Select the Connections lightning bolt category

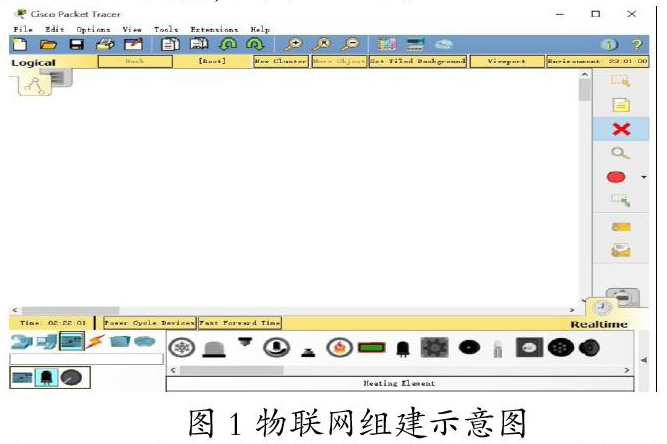96,341
